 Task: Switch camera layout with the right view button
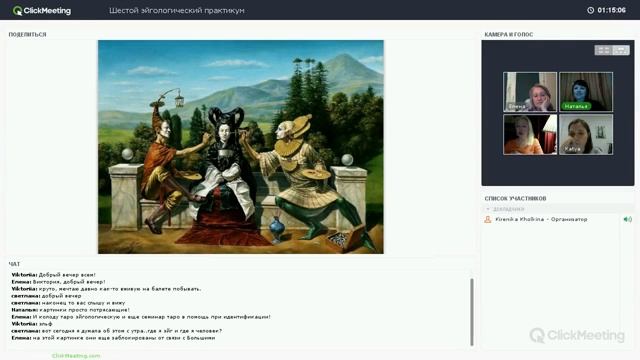(x=621, y=50)
